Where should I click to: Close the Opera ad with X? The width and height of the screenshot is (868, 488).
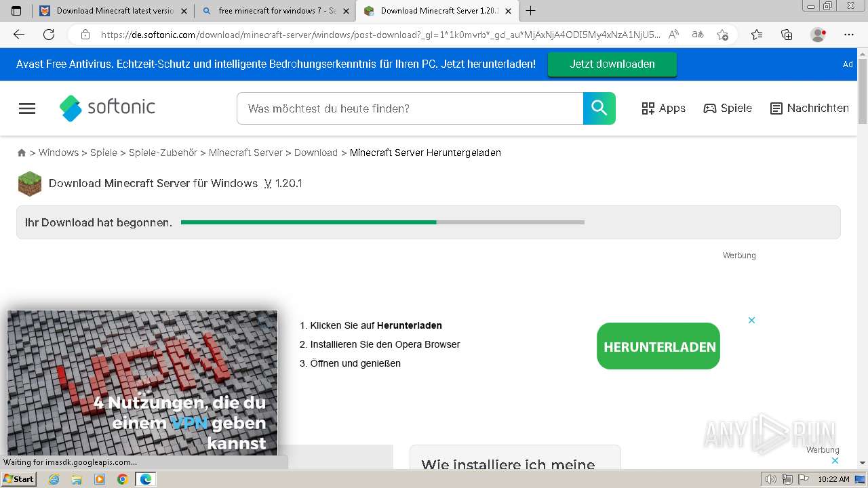(751, 320)
